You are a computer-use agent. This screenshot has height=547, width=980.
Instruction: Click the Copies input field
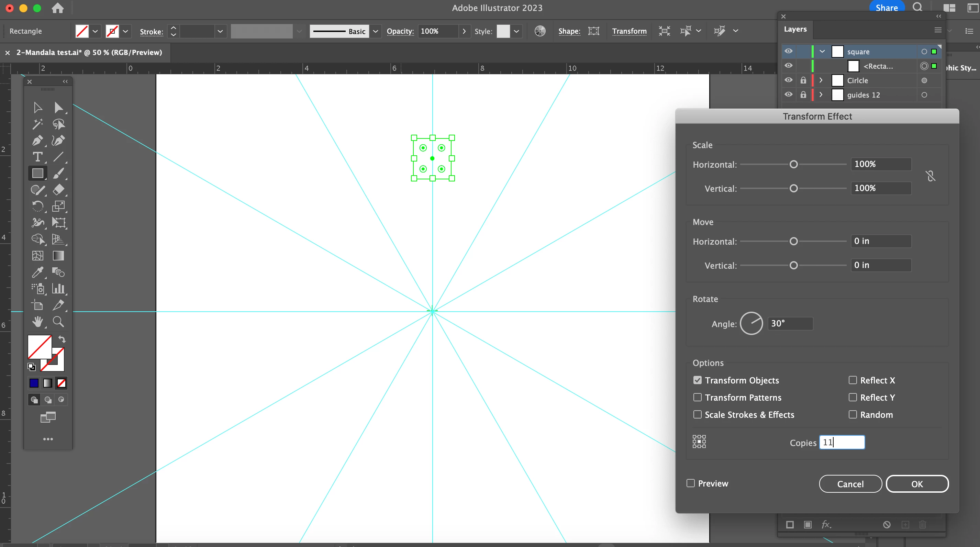[842, 443]
